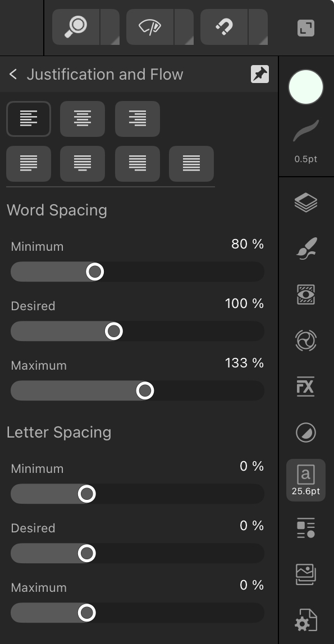Click the fill color circle swatch
This screenshot has height=644, width=334.
(x=306, y=87)
